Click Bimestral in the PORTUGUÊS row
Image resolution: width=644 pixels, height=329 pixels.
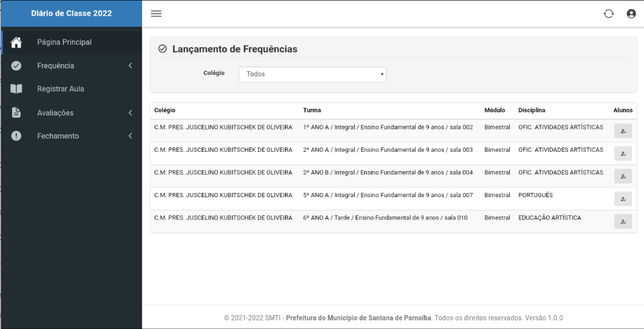[x=497, y=195]
